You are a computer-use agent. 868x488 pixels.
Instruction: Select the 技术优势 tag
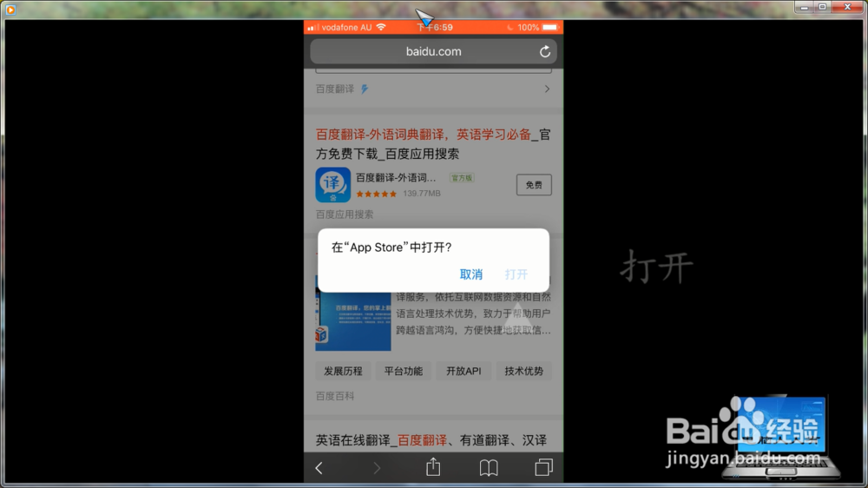[523, 371]
